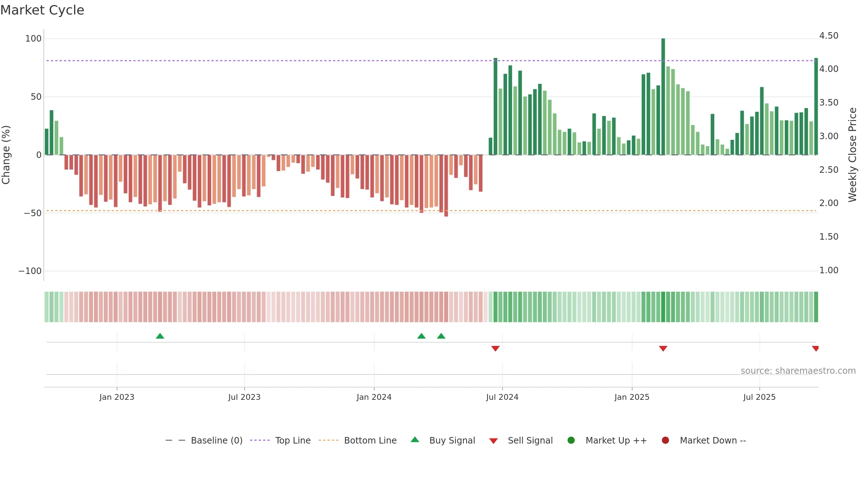This screenshot has width=868, height=488.
Task: Select the first buy marker of spring 2024
Action: click(421, 336)
